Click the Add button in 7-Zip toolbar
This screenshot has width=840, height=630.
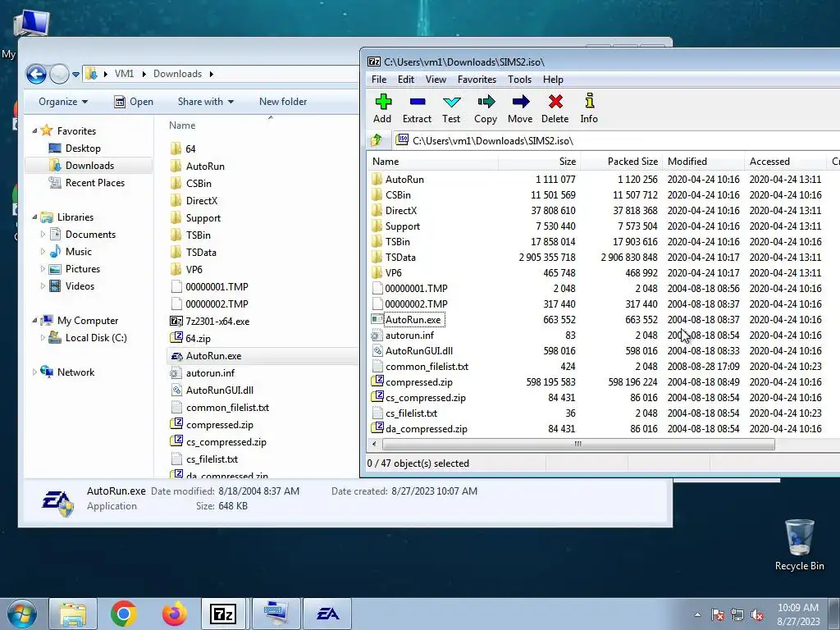(382, 108)
